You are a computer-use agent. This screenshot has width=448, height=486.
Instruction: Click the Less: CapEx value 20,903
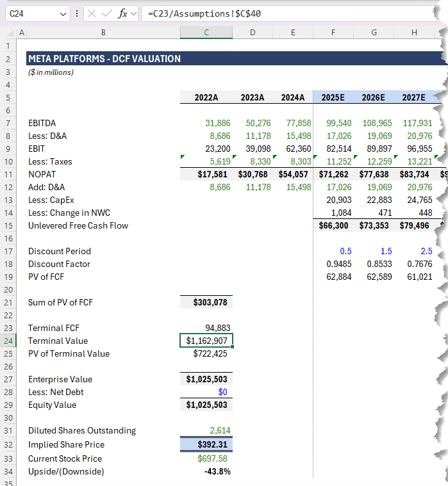[339, 200]
